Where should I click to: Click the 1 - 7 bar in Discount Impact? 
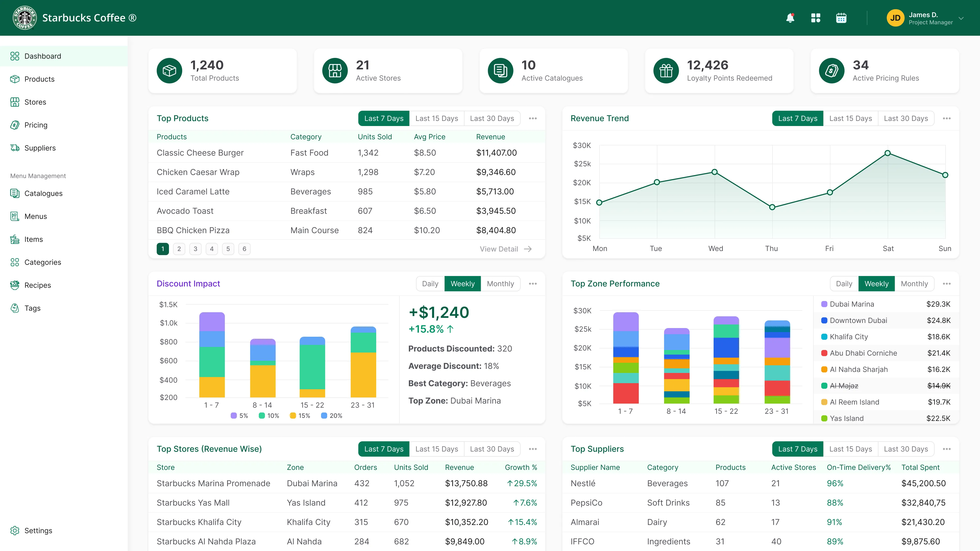pyautogui.click(x=212, y=355)
